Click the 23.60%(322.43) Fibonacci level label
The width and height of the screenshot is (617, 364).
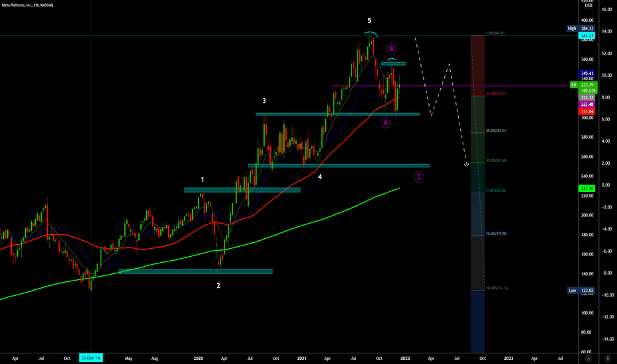pyautogui.click(x=496, y=94)
